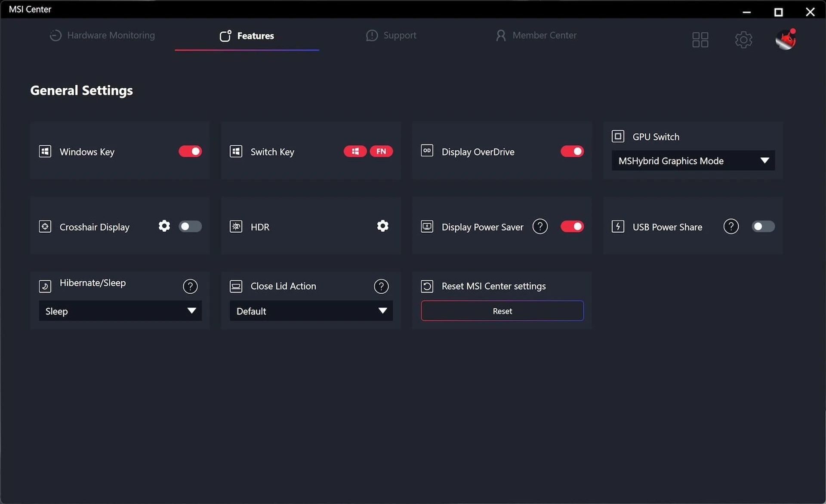Click the Switch Key card icon
826x504 pixels.
[236, 151]
